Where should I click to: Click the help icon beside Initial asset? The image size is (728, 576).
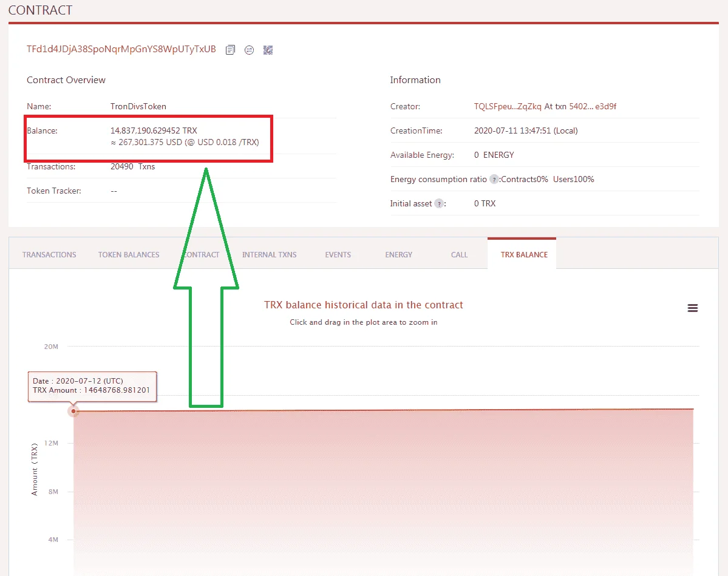coord(439,204)
